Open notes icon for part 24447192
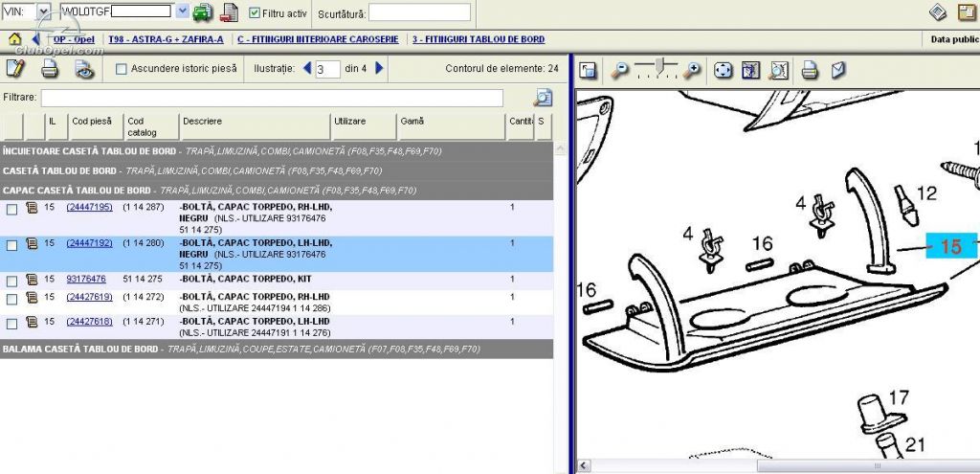The width and height of the screenshot is (980, 474). (32, 244)
